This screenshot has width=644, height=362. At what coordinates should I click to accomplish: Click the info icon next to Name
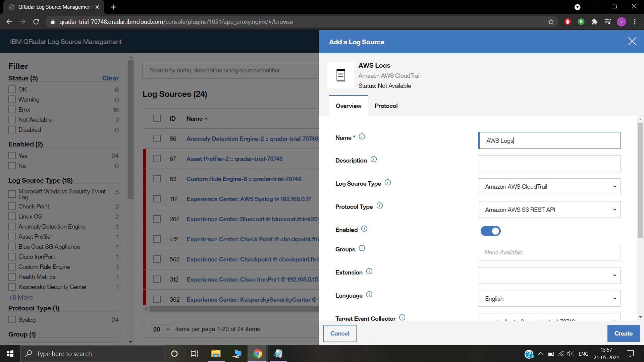coord(362,137)
